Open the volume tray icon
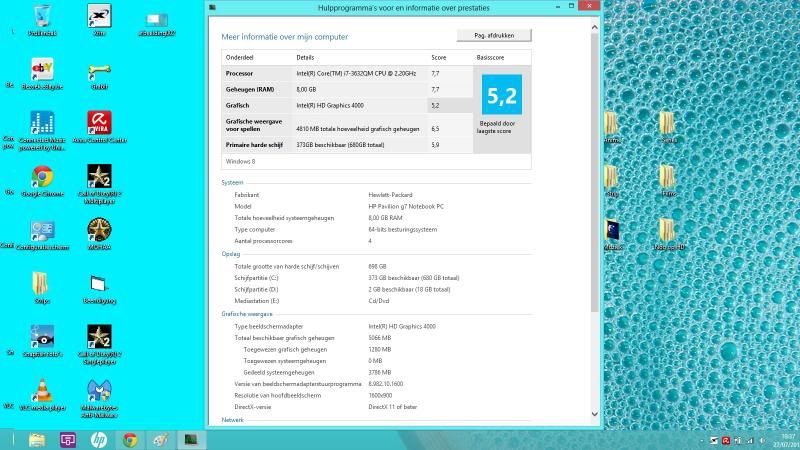 point(762,440)
